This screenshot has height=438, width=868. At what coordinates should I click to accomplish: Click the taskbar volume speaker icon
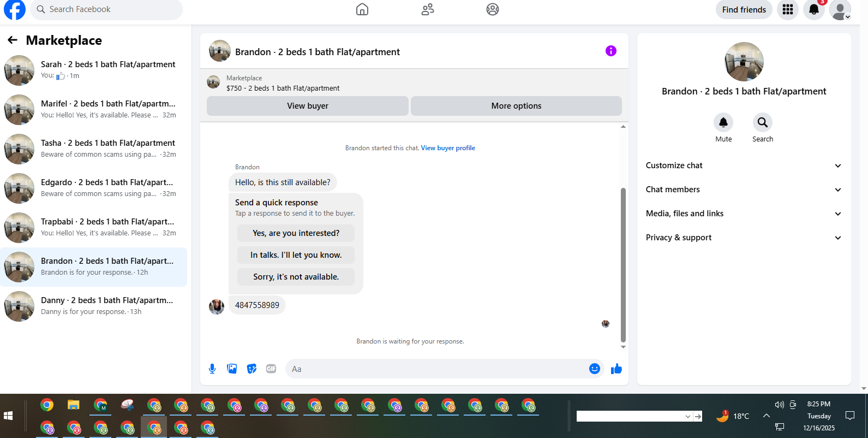779,405
